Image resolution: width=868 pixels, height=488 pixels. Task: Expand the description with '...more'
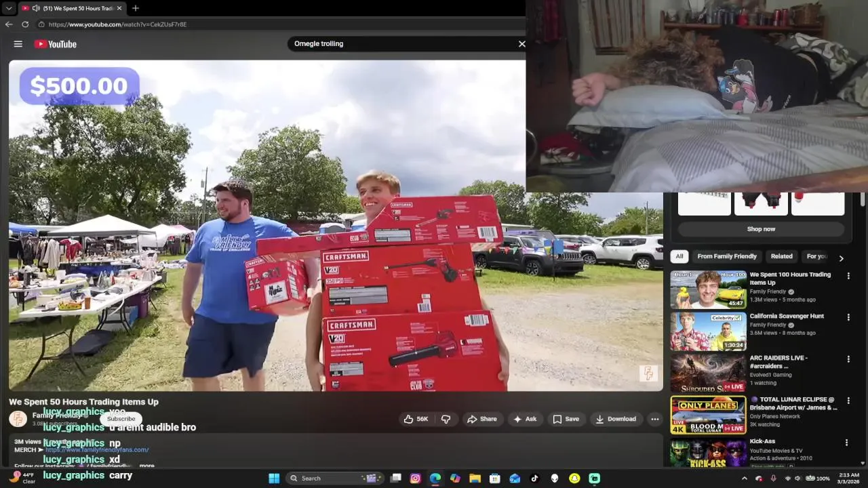[x=146, y=466]
